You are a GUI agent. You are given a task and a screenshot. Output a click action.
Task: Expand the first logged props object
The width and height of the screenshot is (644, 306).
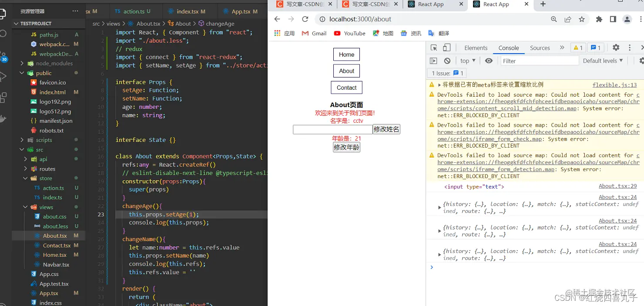[439, 208]
